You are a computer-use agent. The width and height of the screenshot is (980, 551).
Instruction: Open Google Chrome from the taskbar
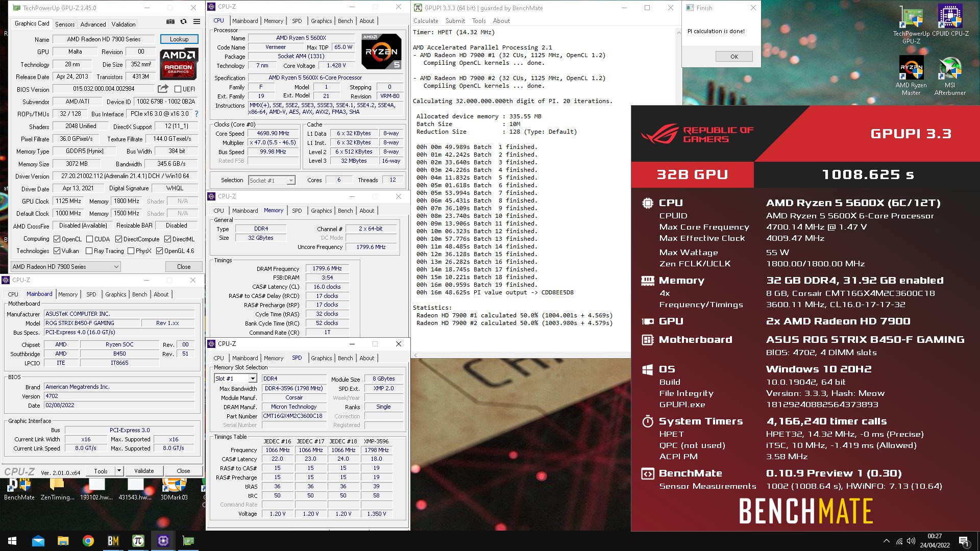(x=88, y=541)
